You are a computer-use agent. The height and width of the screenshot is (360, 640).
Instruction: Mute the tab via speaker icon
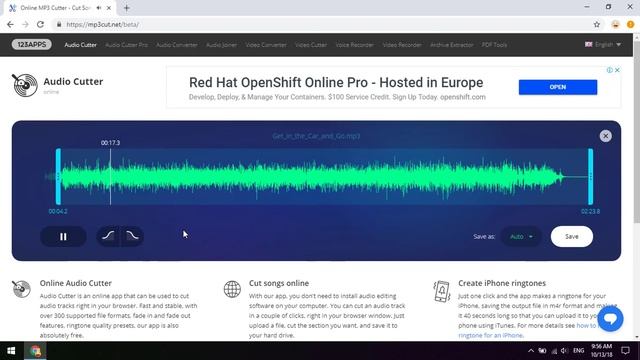(99, 8)
